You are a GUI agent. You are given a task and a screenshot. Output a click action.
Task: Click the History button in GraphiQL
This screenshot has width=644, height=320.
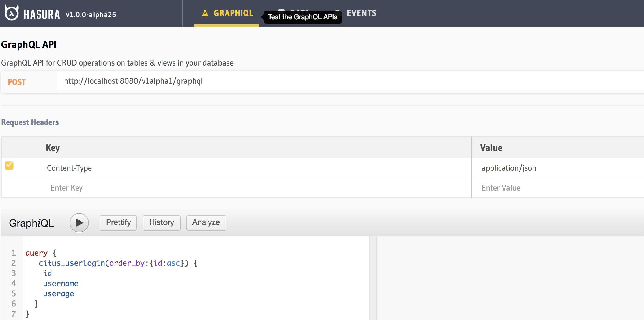pos(161,222)
